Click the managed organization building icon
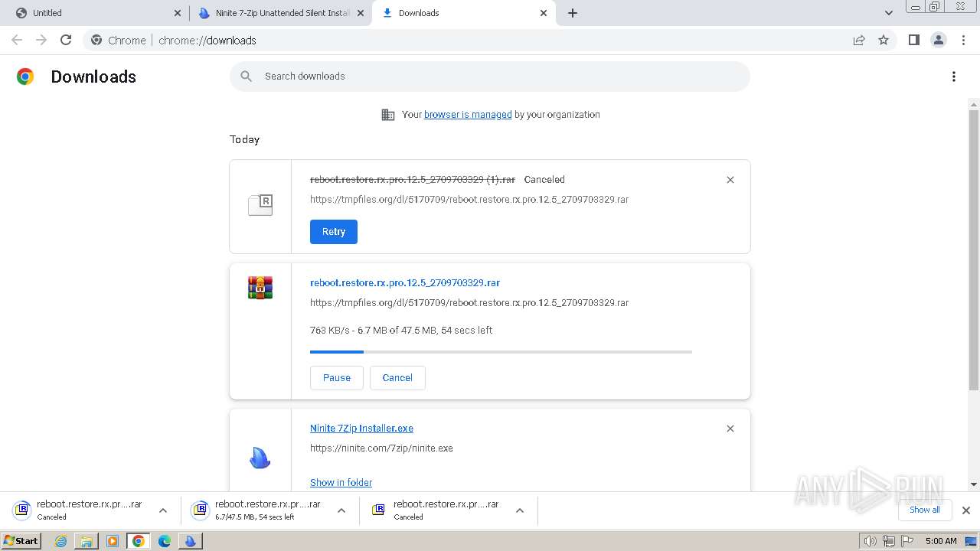This screenshot has height=551, width=980. (388, 115)
